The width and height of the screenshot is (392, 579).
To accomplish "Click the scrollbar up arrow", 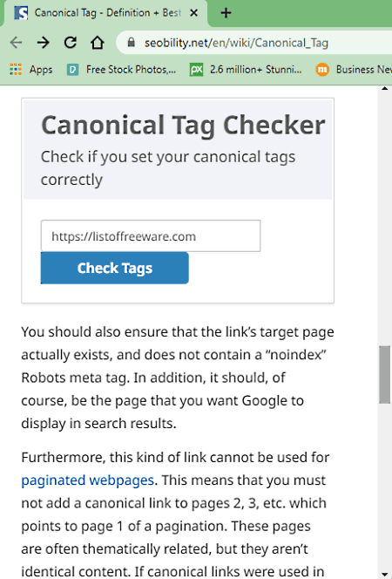I will pos(385,89).
